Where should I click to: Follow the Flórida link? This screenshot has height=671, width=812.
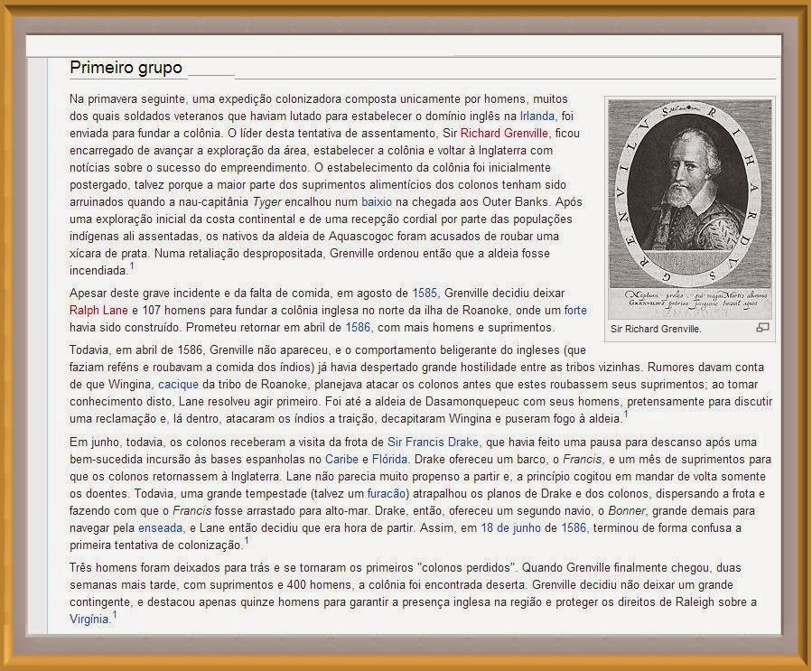point(390,460)
